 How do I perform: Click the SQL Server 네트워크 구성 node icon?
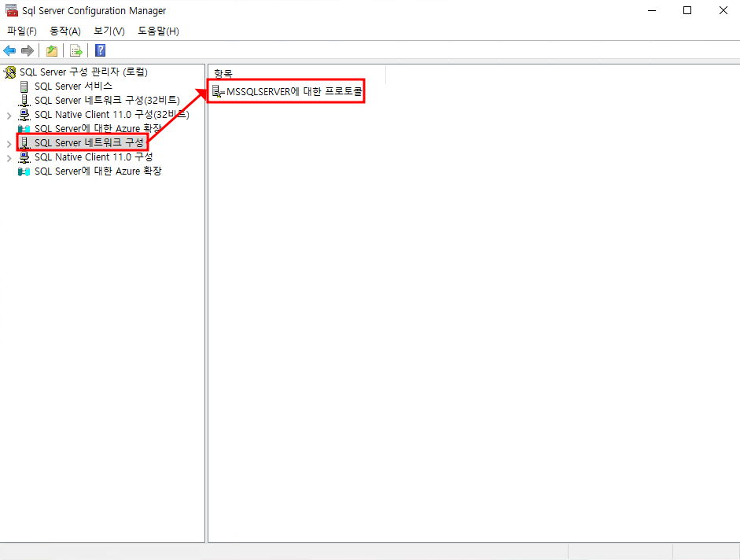pyautogui.click(x=24, y=142)
